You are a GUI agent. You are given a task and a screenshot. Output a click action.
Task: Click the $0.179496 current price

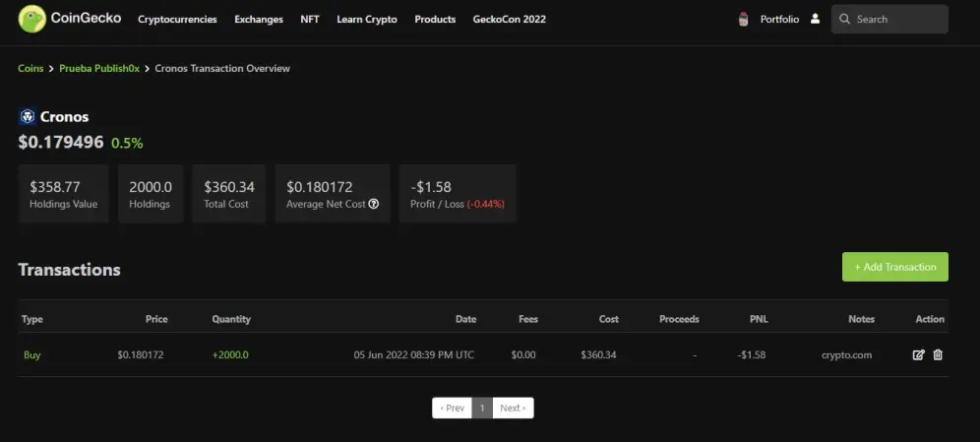tap(61, 143)
